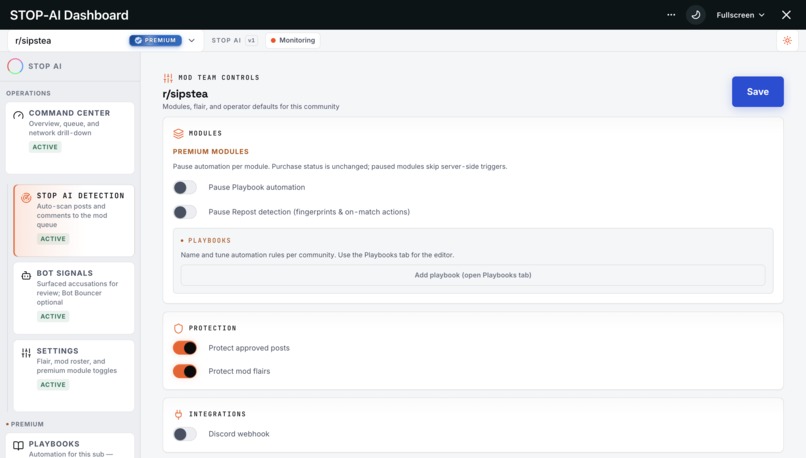Click the v1 version tag

click(x=251, y=41)
